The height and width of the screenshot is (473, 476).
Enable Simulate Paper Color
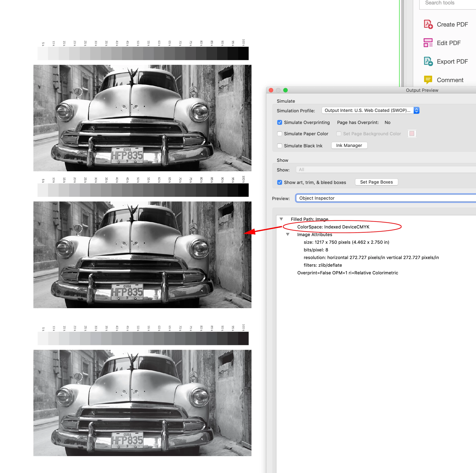point(280,134)
